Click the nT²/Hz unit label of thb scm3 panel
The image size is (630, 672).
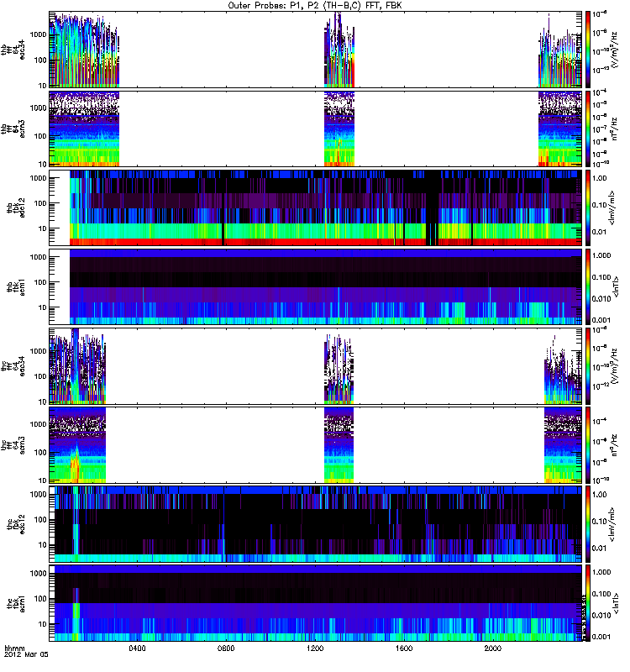[x=615, y=129]
